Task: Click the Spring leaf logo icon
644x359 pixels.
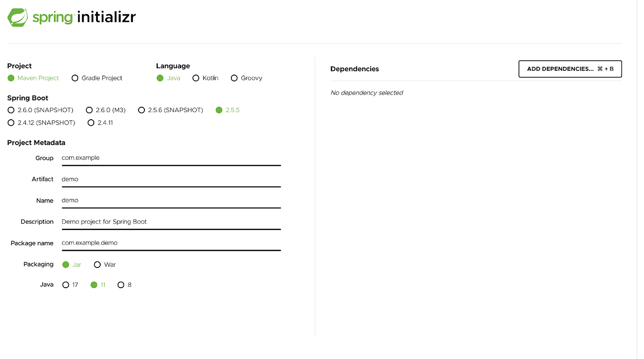Action: [18, 17]
